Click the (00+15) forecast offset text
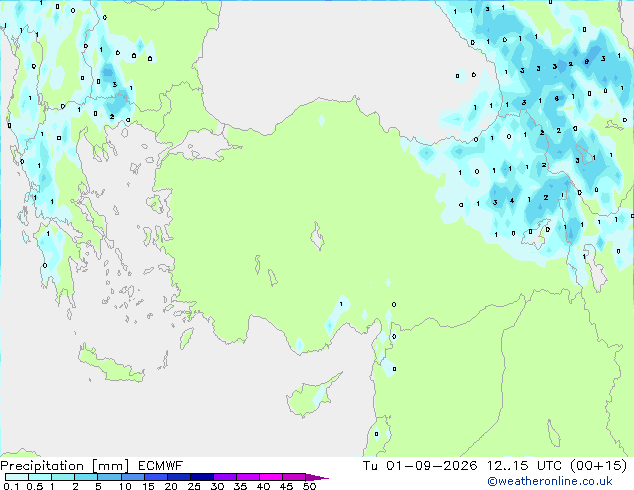 click(598, 466)
